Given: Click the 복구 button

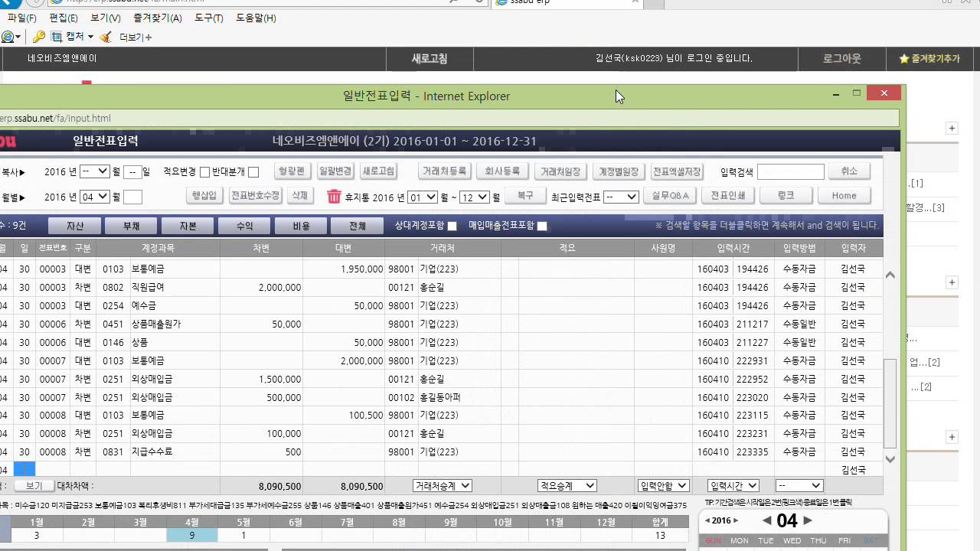Looking at the screenshot, I should click(525, 196).
